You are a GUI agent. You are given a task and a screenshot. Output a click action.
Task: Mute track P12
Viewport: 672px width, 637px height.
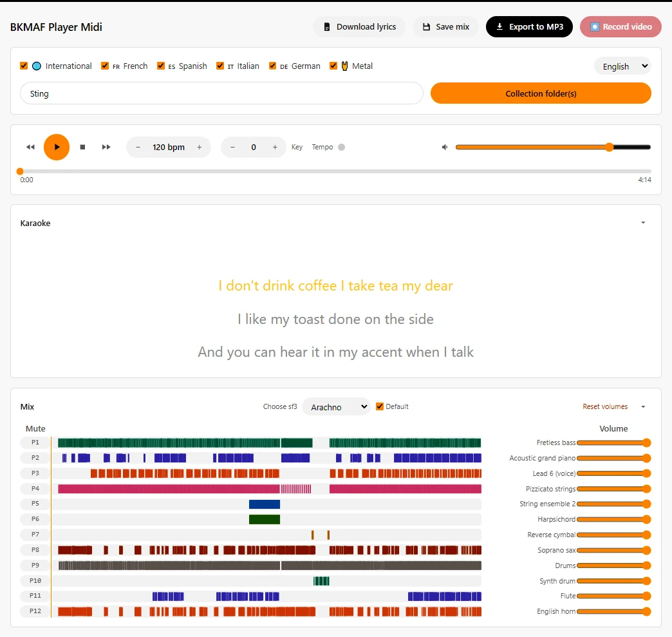point(35,611)
